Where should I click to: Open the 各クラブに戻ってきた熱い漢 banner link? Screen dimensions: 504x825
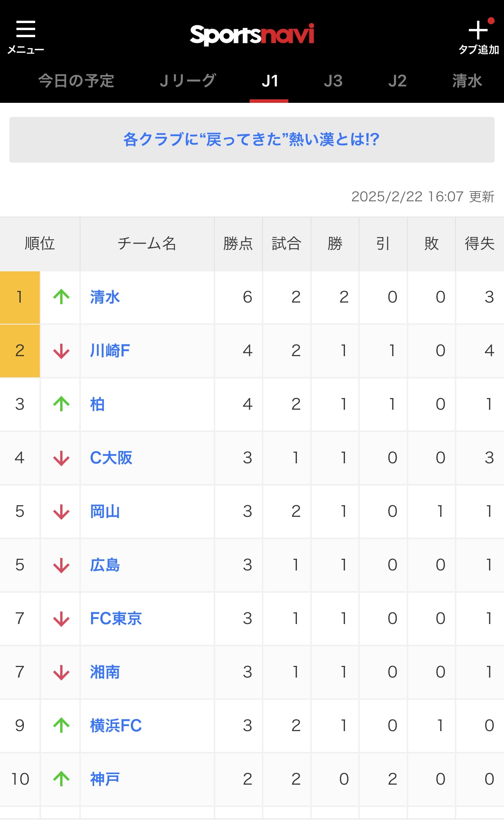tap(252, 140)
